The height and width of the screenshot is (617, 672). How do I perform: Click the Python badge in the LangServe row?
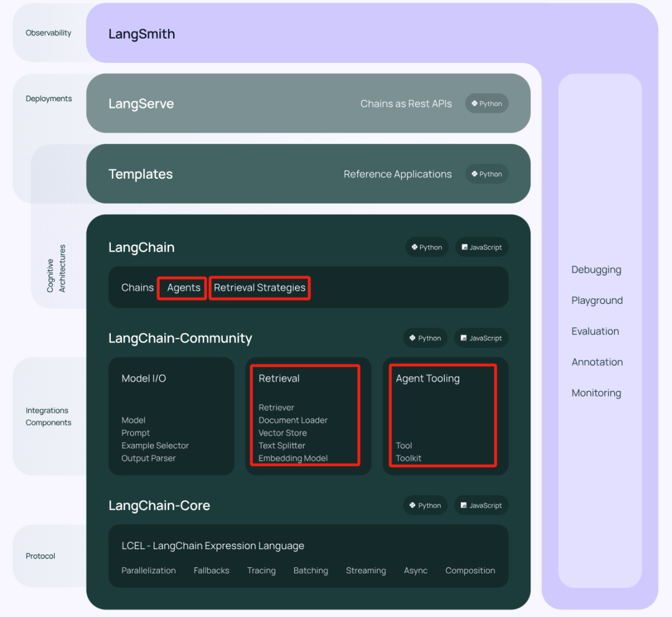[x=487, y=103]
